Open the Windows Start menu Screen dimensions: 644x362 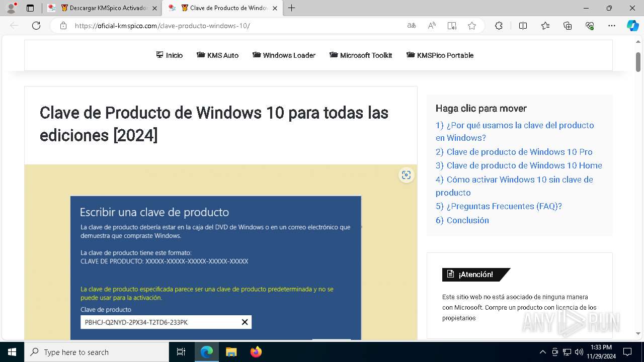click(x=12, y=352)
